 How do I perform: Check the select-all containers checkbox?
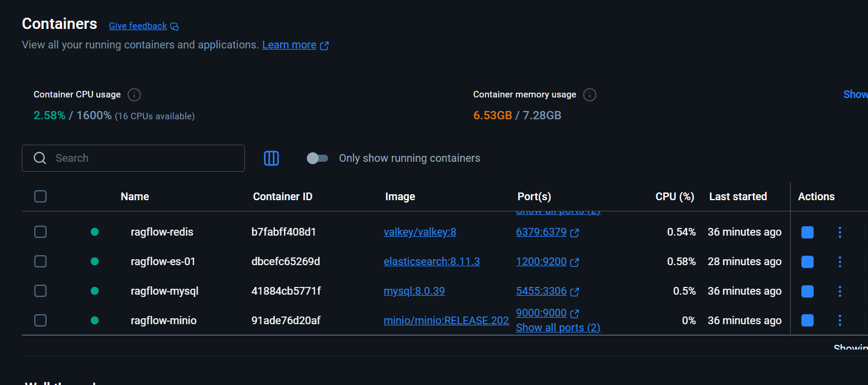tap(40, 197)
